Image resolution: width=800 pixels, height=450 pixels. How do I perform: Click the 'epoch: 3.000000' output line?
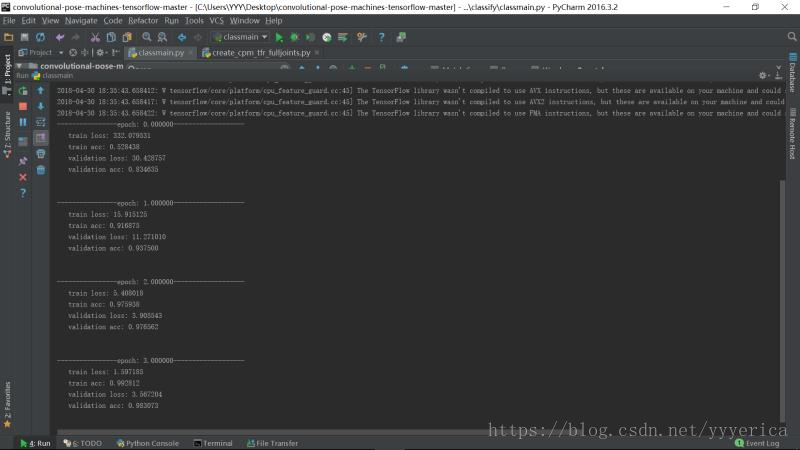[151, 361]
